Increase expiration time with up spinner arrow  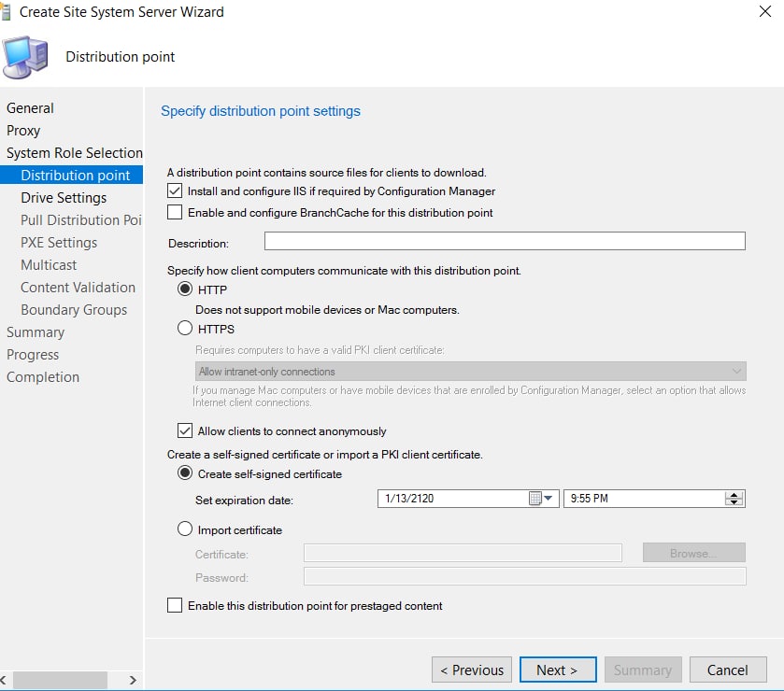coord(734,495)
